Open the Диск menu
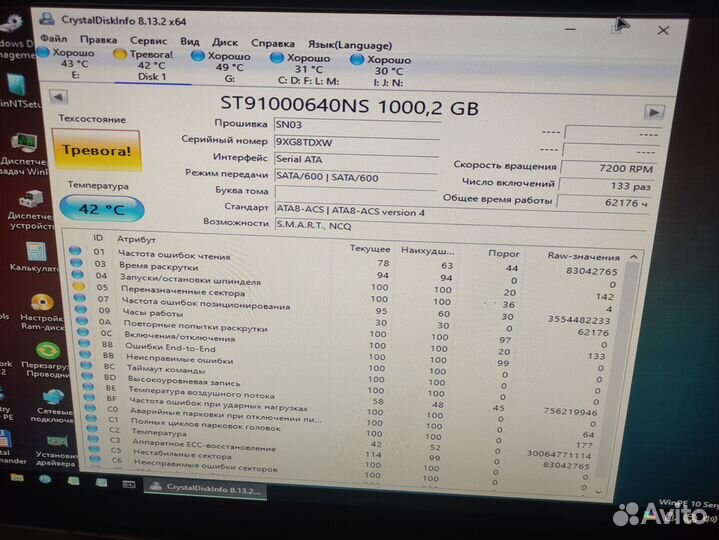 click(x=225, y=43)
